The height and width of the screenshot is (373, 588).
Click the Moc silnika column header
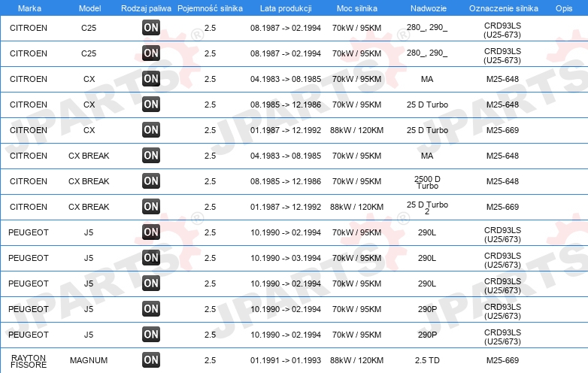tap(357, 8)
